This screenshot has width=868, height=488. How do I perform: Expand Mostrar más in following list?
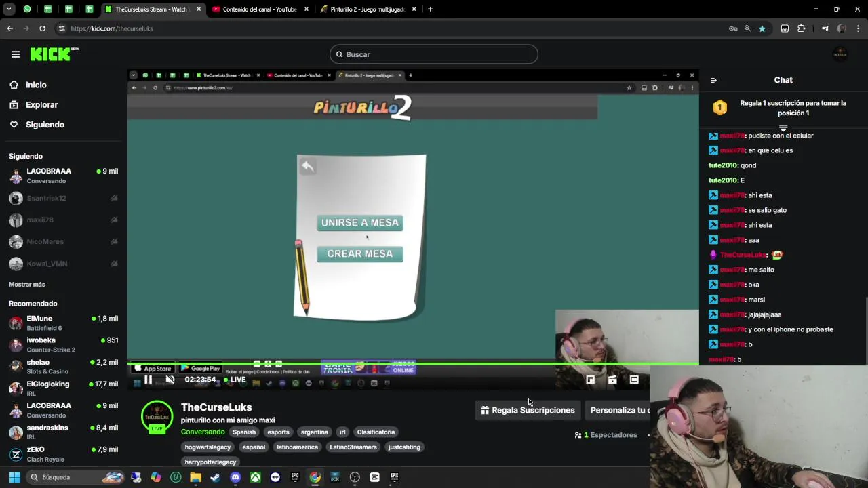click(x=27, y=285)
